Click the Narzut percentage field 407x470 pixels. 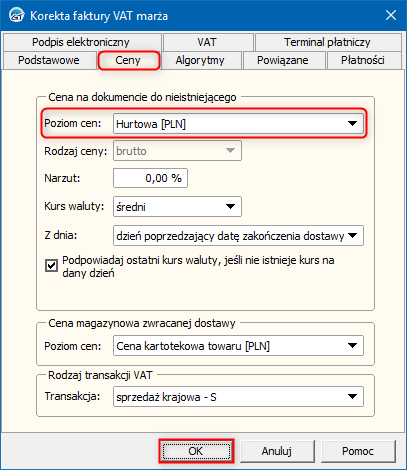pyautogui.click(x=150, y=178)
